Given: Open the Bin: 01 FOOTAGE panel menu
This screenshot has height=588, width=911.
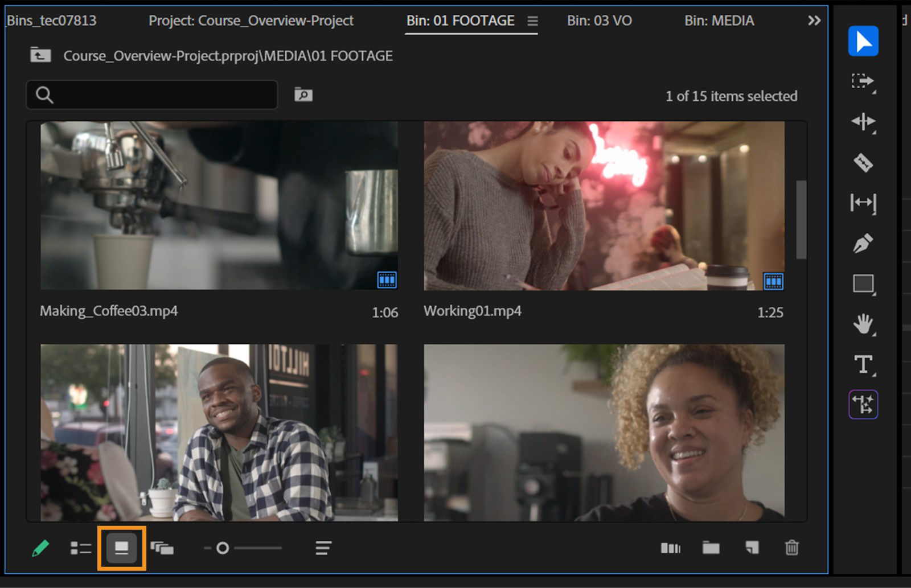Looking at the screenshot, I should (x=532, y=20).
